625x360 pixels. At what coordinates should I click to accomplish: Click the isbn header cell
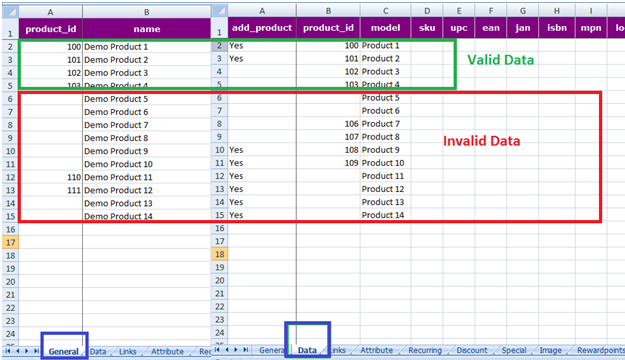pos(557,28)
